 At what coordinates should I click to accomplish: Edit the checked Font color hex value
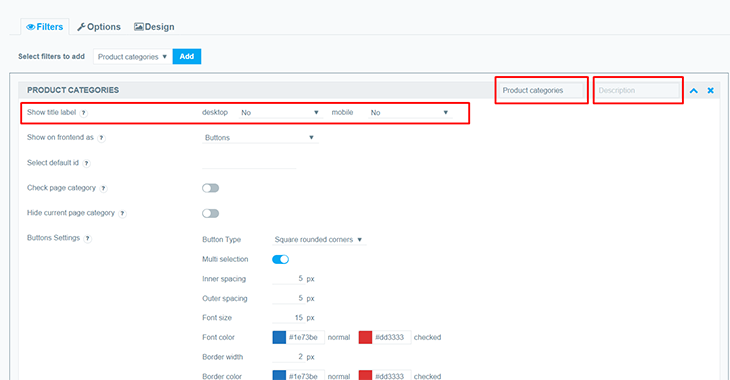pyautogui.click(x=392, y=337)
